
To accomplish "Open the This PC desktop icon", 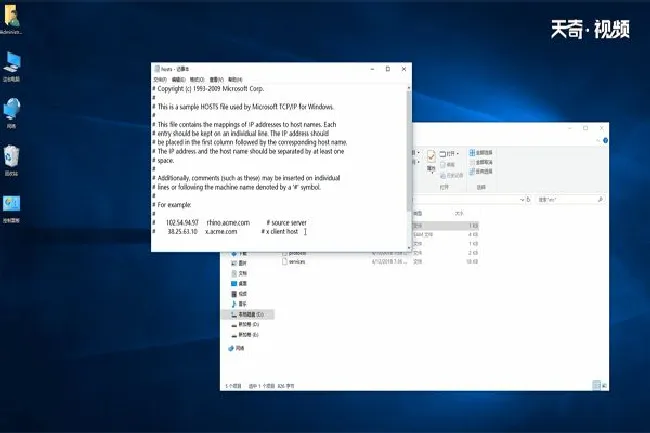I will click(12, 66).
